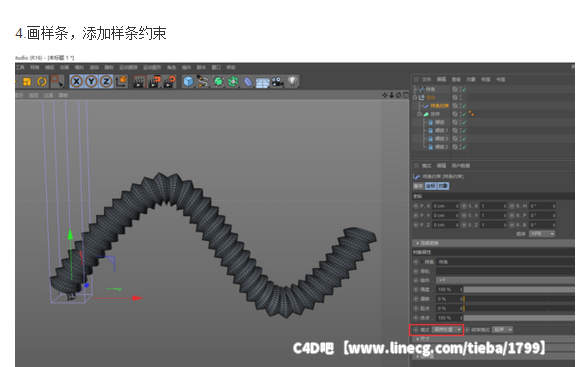Screen dimensions: 579x367
Task: Click the render view clapperboard icon
Action: click(x=139, y=82)
